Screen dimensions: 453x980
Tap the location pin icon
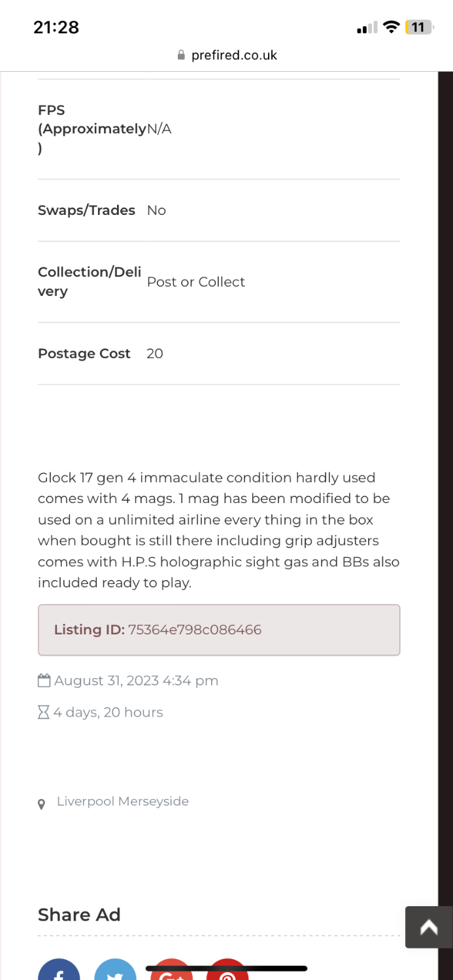42,804
